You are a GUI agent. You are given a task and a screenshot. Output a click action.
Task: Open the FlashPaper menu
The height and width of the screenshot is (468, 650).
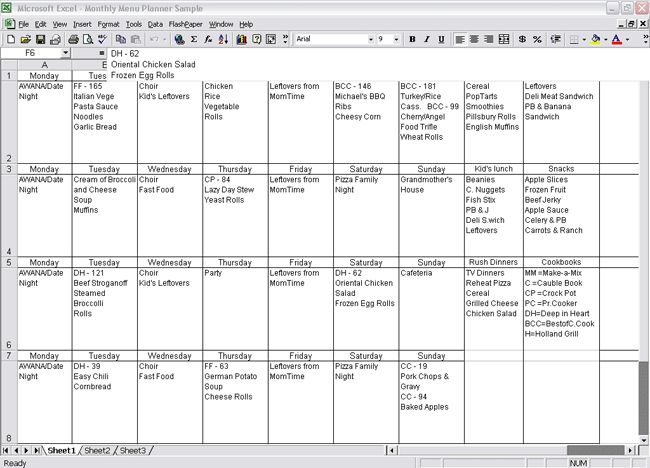coord(185,24)
